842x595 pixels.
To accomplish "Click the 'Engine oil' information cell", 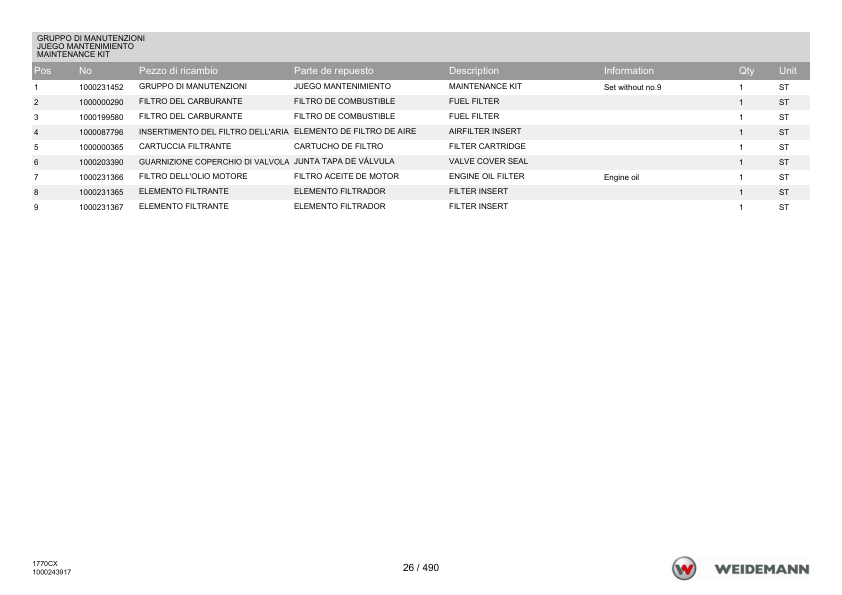I will 621,177.
